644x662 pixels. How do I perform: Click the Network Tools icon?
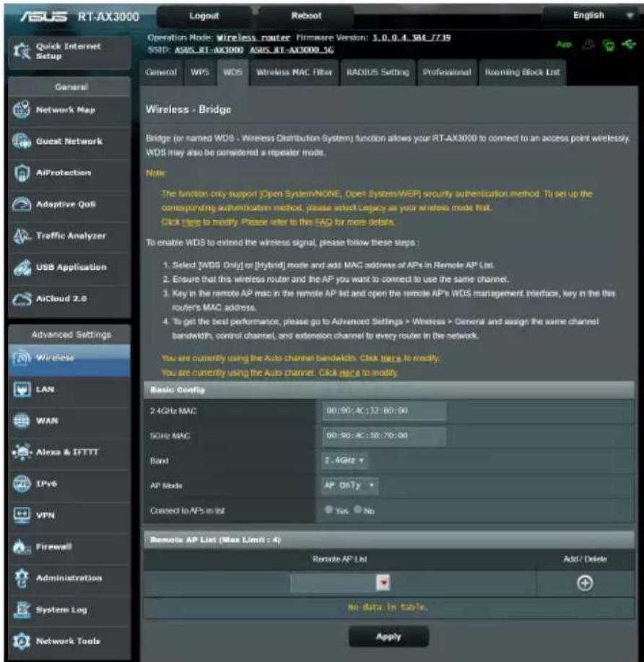[x=22, y=641]
